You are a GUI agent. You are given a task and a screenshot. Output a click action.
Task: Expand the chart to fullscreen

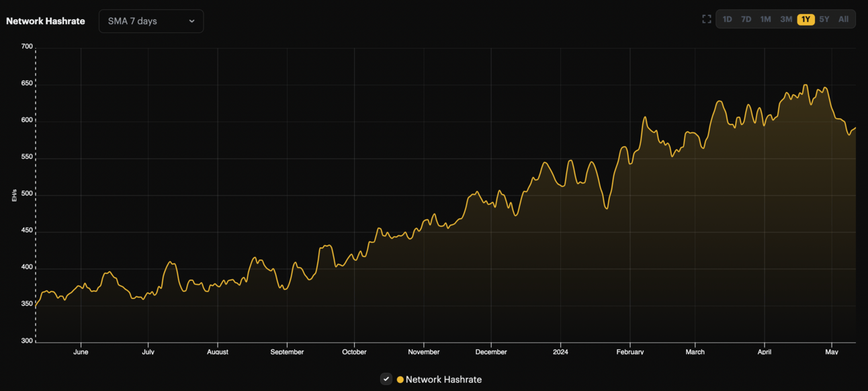706,19
